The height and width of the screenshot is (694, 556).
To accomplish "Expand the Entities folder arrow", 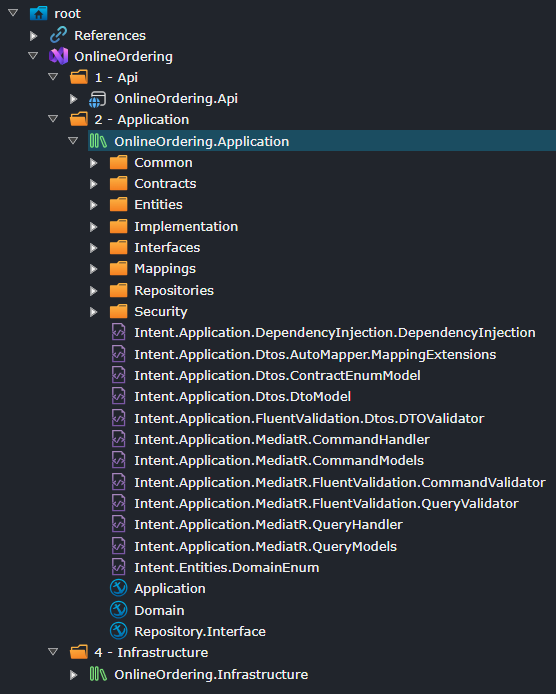I will click(x=93, y=205).
